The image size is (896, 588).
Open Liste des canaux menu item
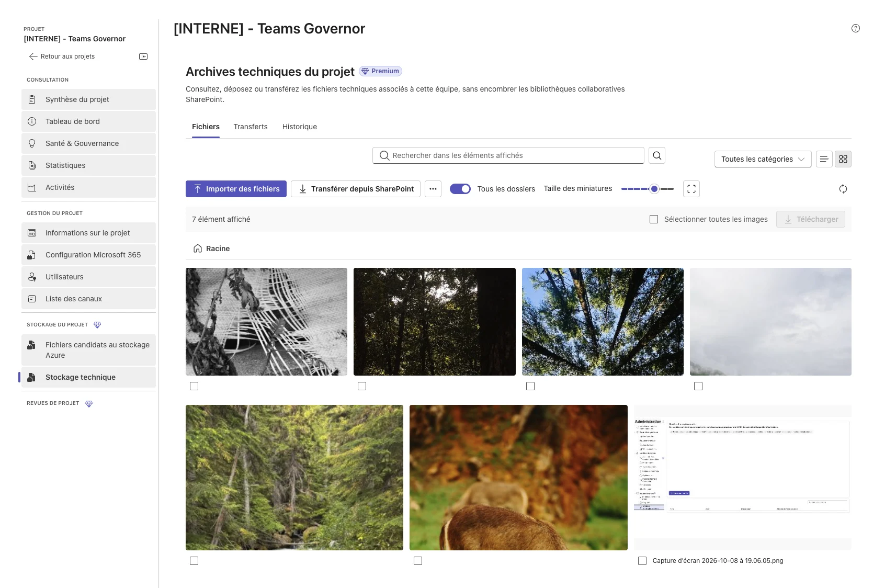(88, 299)
